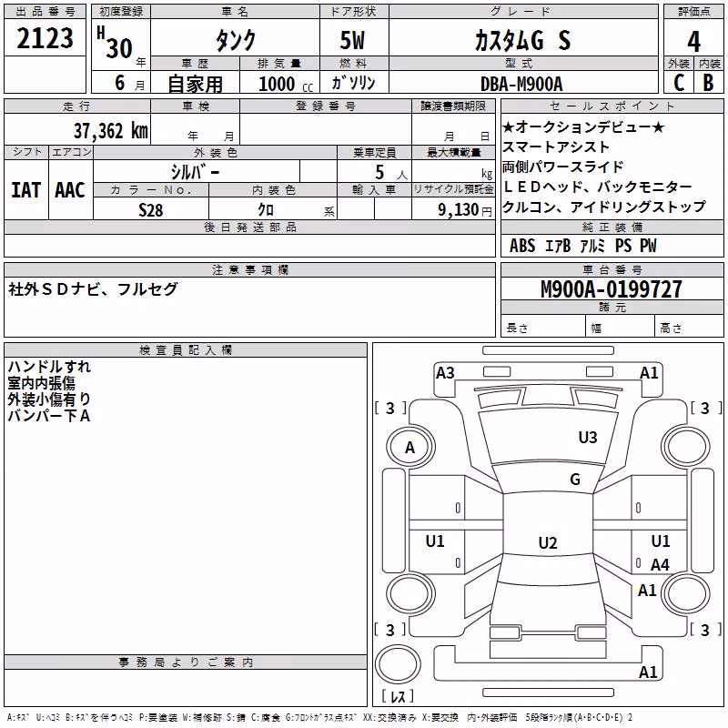Viewport: 728px width, 728px height.
Task: Click the chassis number M900A-0199727
Action: click(612, 289)
